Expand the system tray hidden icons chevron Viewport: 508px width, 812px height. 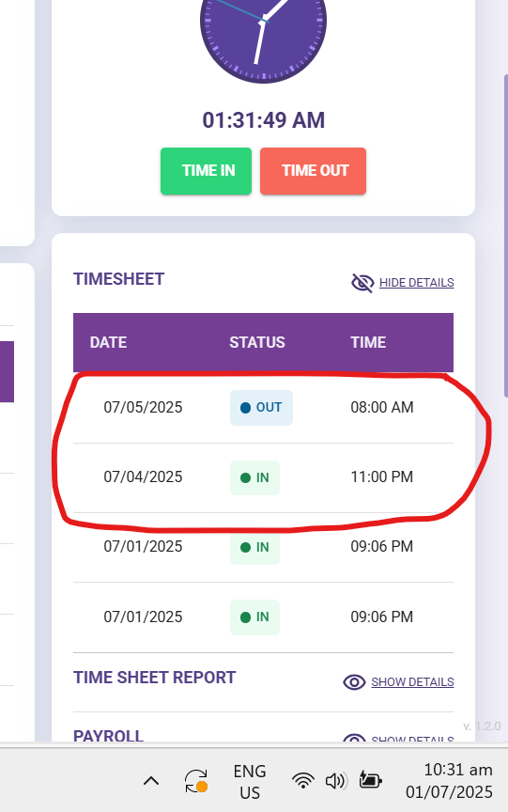151,781
